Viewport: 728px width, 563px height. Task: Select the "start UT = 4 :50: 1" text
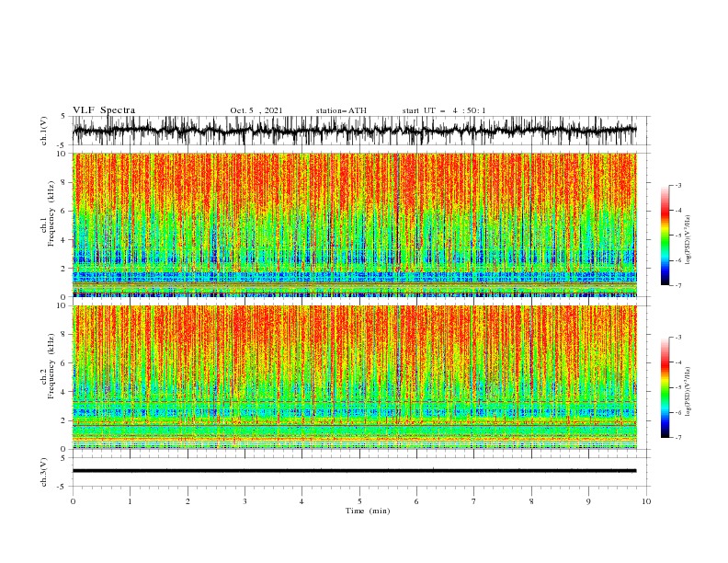click(444, 110)
